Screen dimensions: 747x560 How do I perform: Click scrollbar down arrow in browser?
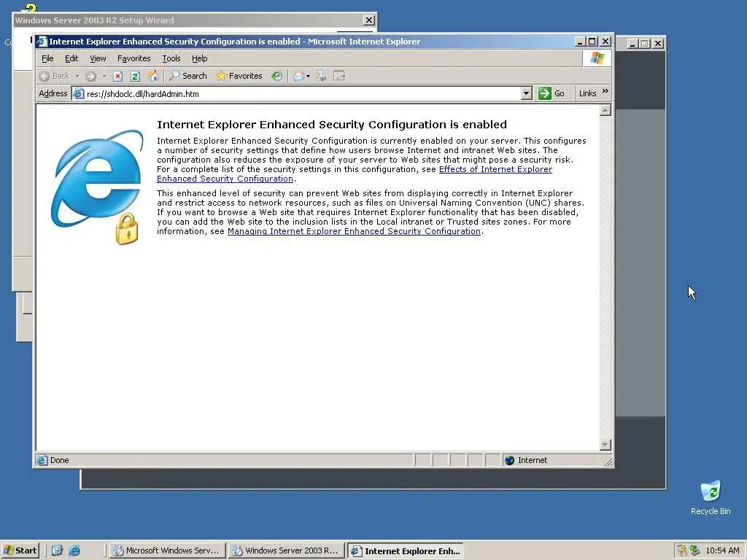pyautogui.click(x=605, y=444)
